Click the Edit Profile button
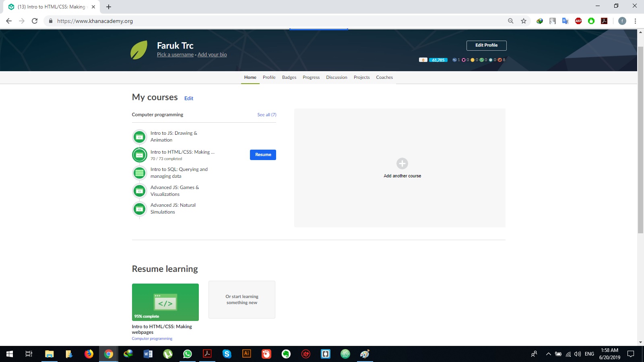This screenshot has width=644, height=362. 486,45
